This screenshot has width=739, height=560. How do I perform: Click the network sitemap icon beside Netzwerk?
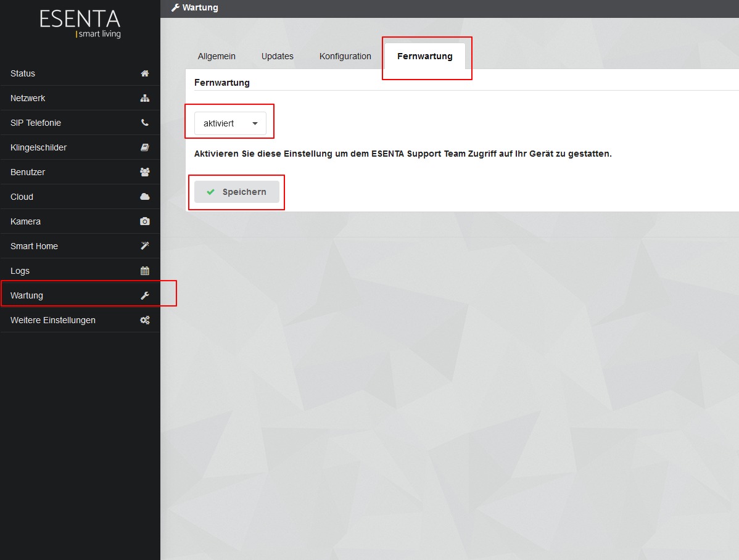point(145,98)
